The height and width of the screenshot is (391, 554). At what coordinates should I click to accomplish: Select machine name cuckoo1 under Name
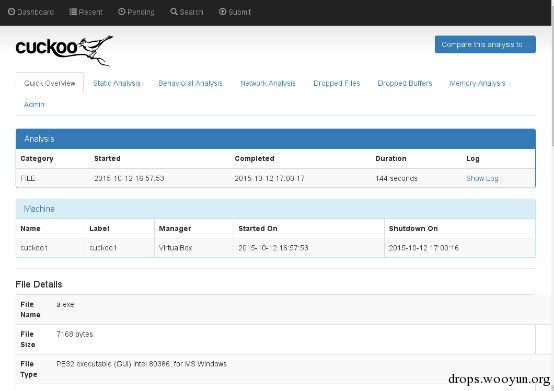point(34,248)
